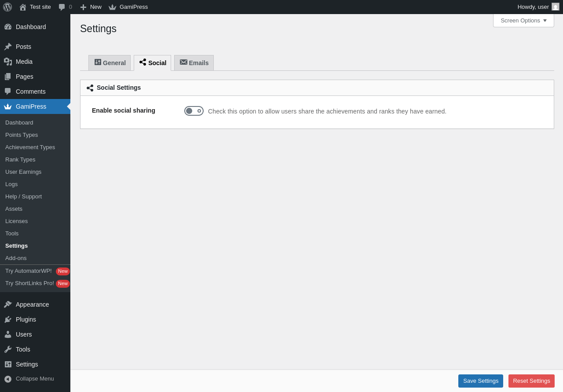Screen dimensions: 563x392
Task: Open Media via its sidebar icon
Action: [x=8, y=62]
